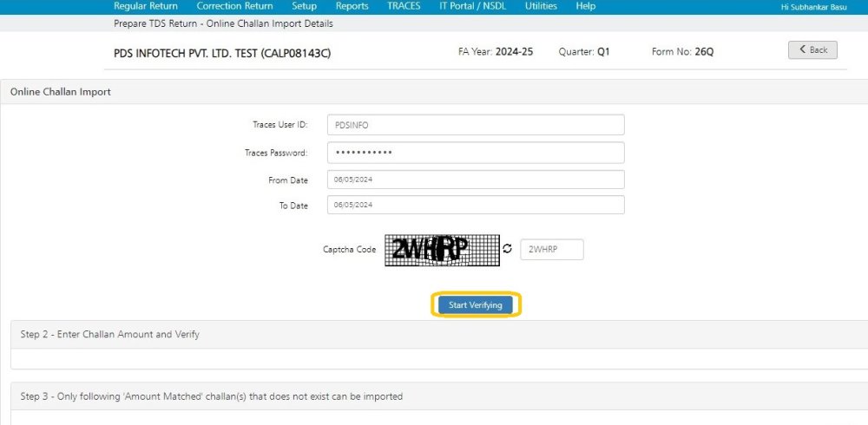
Task: Click the Traces Password field
Action: (476, 153)
